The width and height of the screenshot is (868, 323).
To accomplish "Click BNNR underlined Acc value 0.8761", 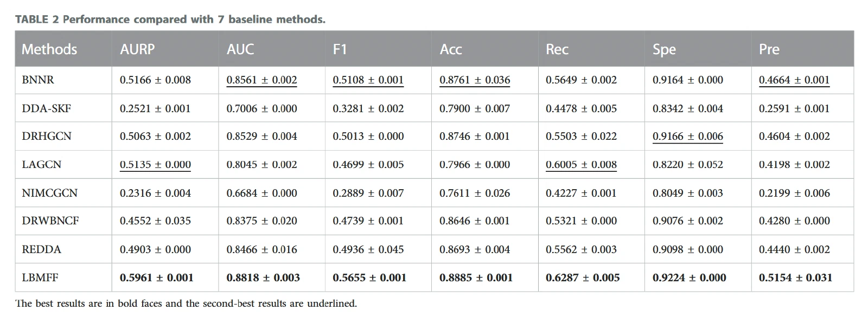I will [475, 80].
